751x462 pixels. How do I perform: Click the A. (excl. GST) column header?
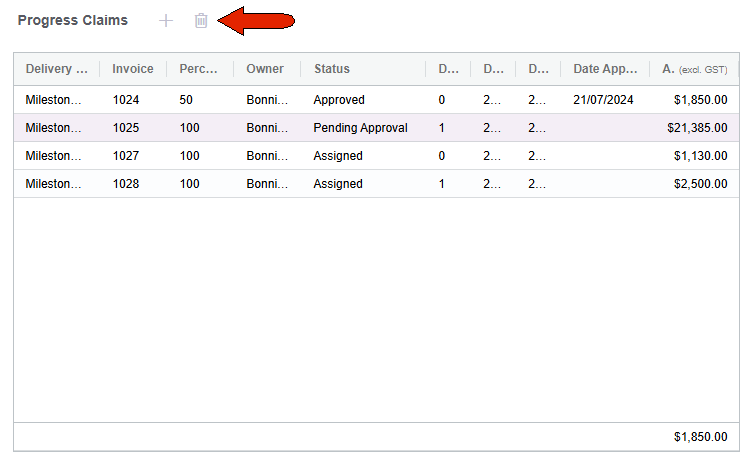(694, 69)
